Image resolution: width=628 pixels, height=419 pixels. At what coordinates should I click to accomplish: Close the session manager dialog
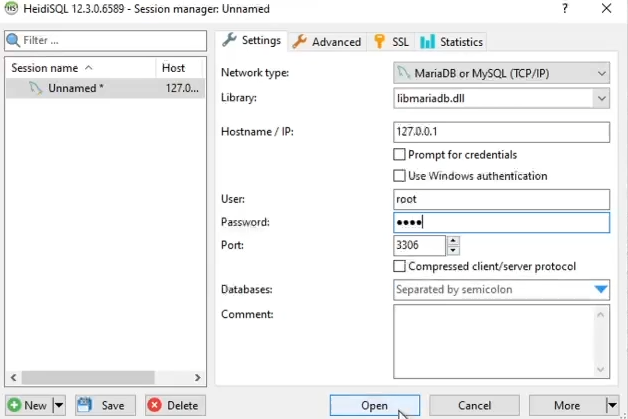[x=606, y=8]
